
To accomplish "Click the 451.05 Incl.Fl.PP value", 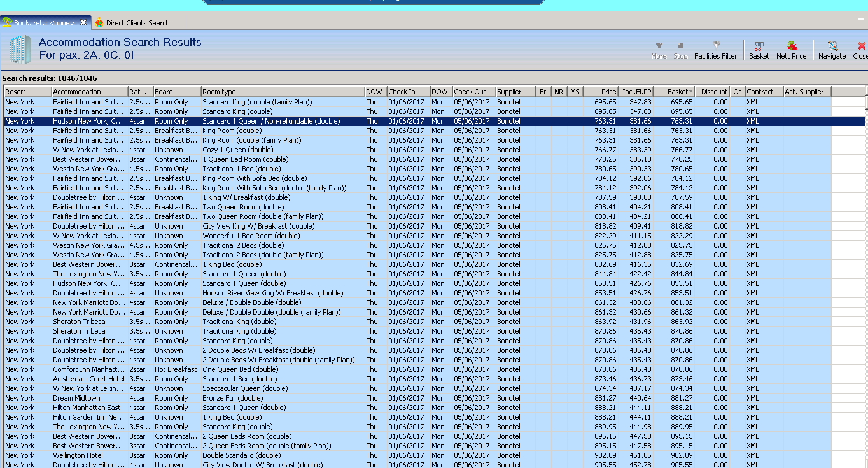I will 640,455.
